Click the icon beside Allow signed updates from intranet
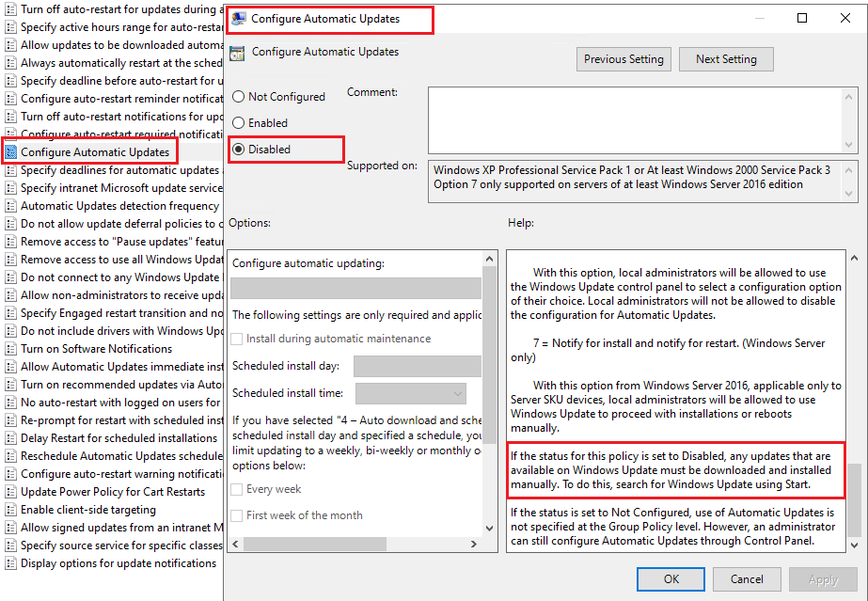This screenshot has height=601, width=868. [10, 528]
